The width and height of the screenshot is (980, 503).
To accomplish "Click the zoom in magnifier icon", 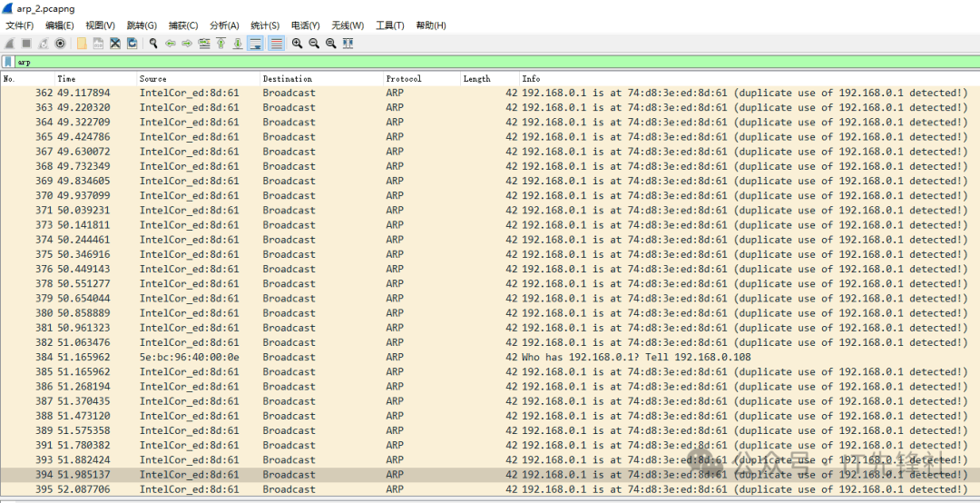I will [x=297, y=43].
